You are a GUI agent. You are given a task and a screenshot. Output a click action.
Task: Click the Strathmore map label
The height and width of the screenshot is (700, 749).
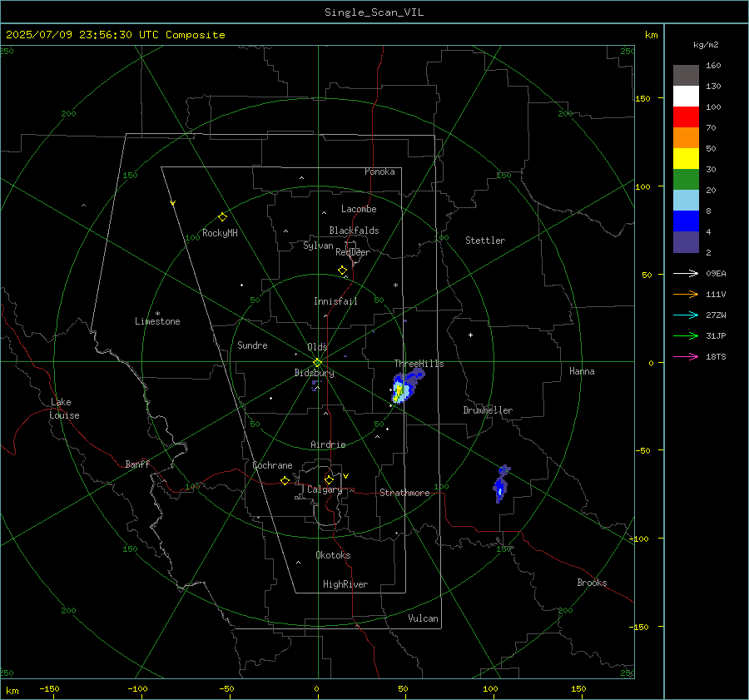[x=404, y=493]
